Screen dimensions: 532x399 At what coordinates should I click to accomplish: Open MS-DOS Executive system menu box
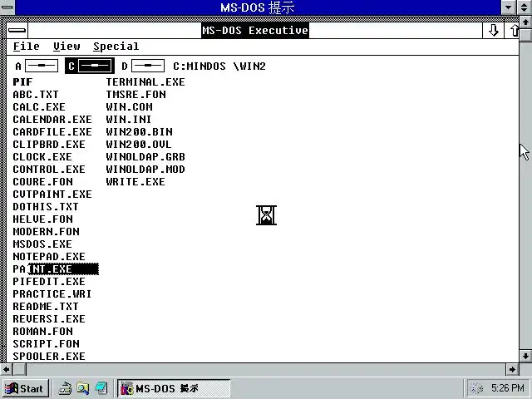tap(17, 31)
